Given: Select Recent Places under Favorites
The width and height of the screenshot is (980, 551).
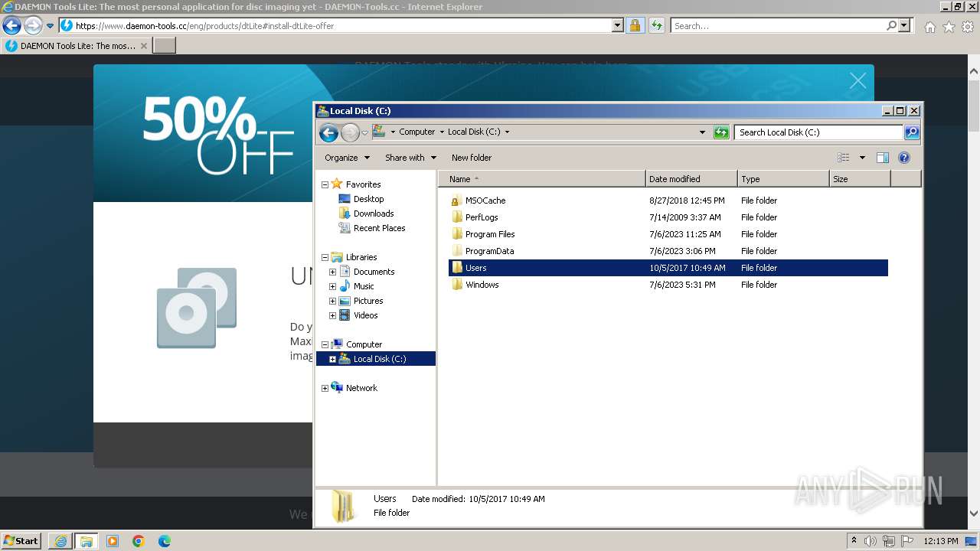Looking at the screenshot, I should [379, 228].
